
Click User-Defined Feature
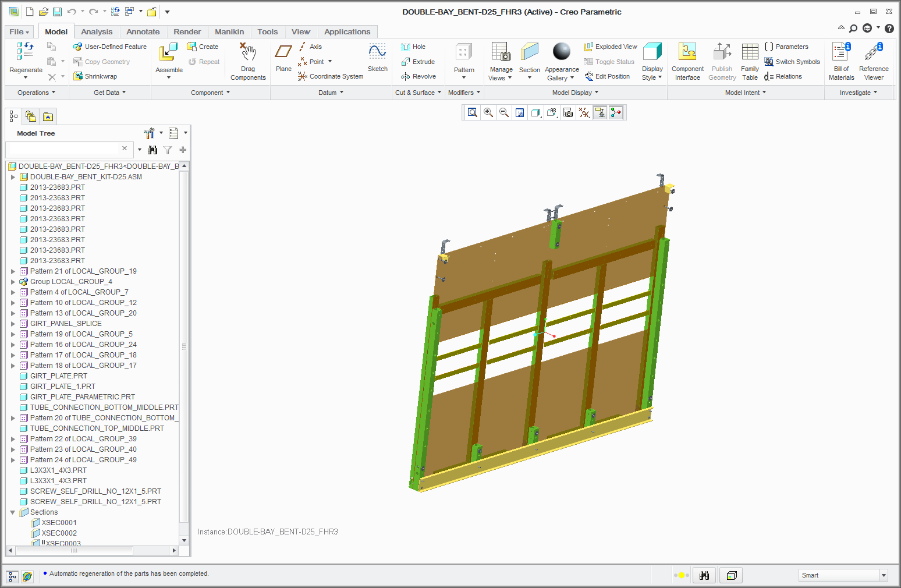tap(110, 47)
